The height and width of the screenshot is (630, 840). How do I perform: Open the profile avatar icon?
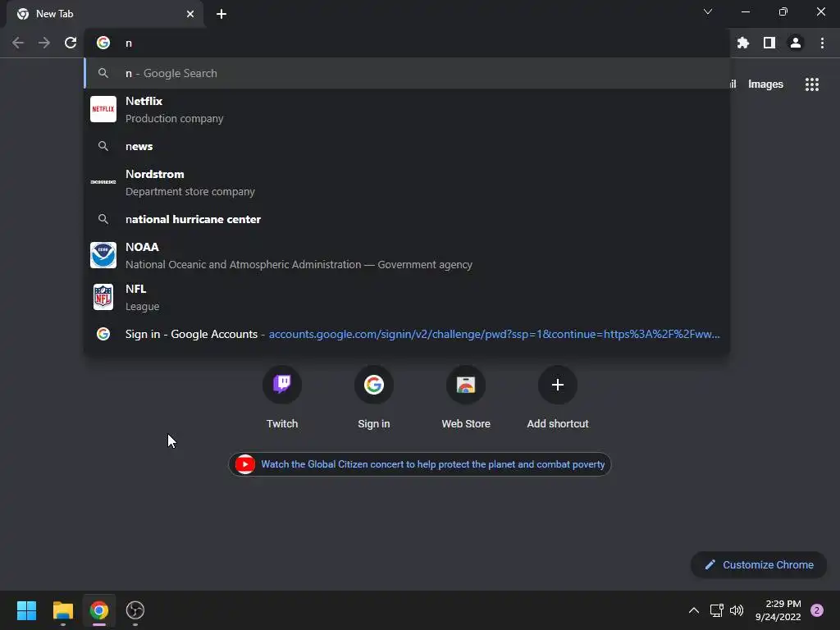tap(796, 43)
